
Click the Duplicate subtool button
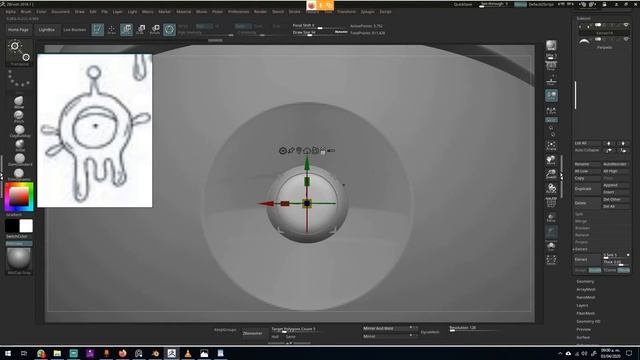587,189
